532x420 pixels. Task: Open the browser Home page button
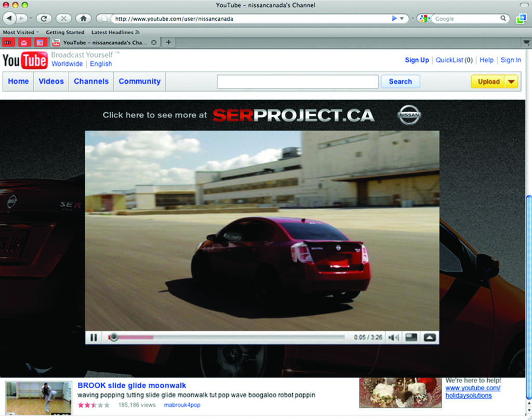(x=83, y=18)
